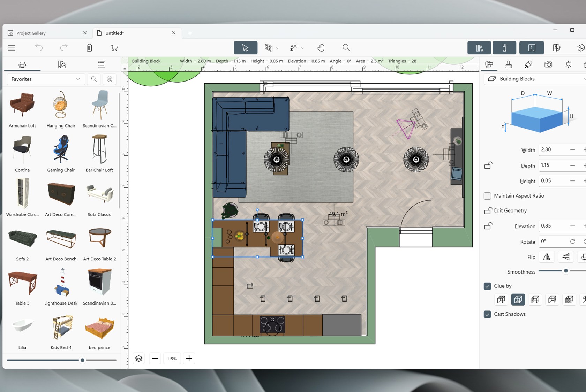Zoom in with the plus button
Image resolution: width=586 pixels, height=392 pixels.
(189, 359)
